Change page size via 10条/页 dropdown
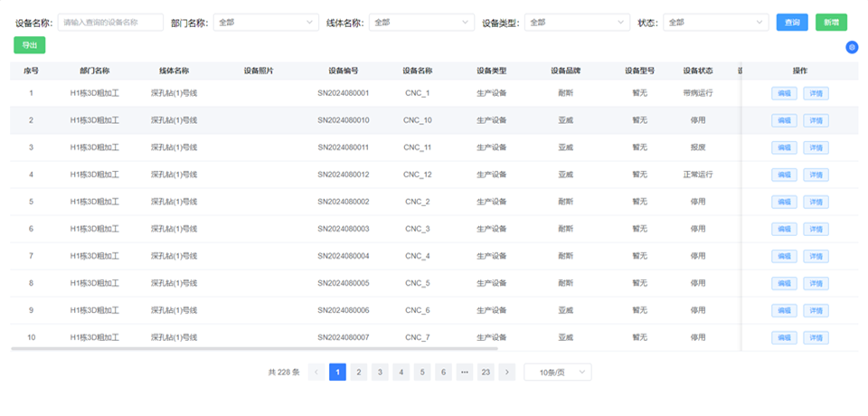 tap(558, 373)
